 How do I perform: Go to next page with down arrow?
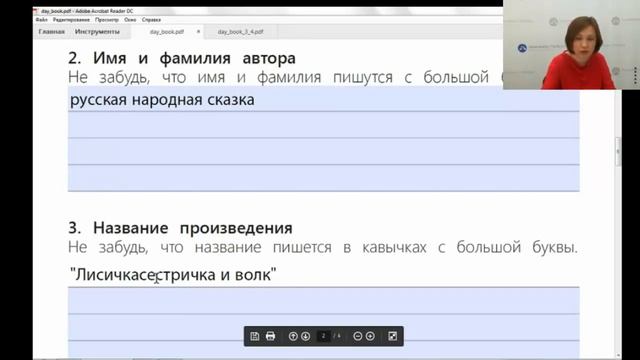tap(305, 336)
